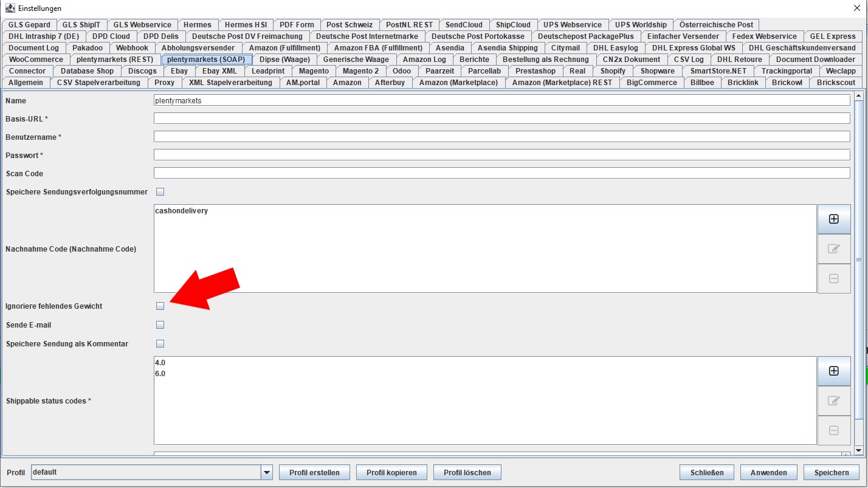Open the Shopware tab
868x488 pixels.
pyautogui.click(x=658, y=71)
